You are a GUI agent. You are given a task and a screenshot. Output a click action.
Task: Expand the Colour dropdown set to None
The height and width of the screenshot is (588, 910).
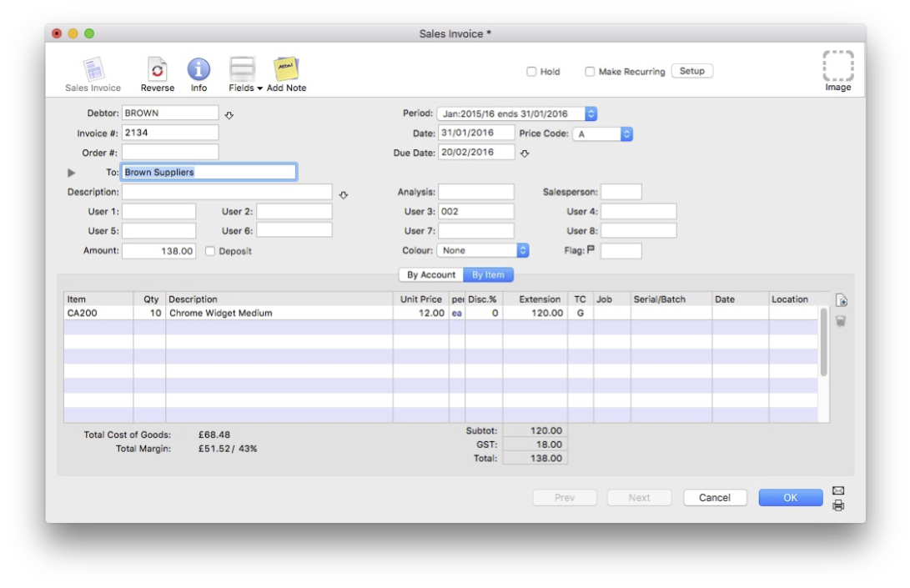483,250
